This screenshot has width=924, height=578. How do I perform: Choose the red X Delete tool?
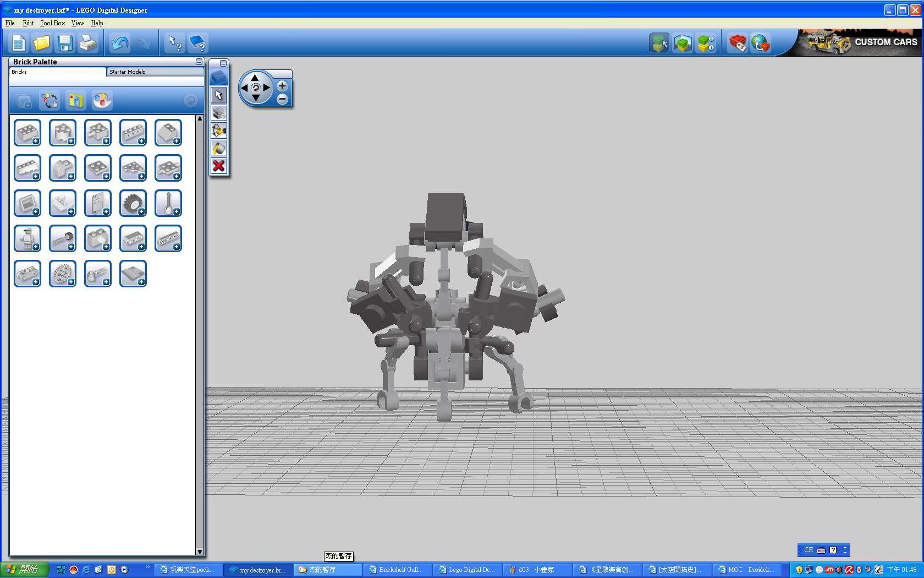click(219, 166)
